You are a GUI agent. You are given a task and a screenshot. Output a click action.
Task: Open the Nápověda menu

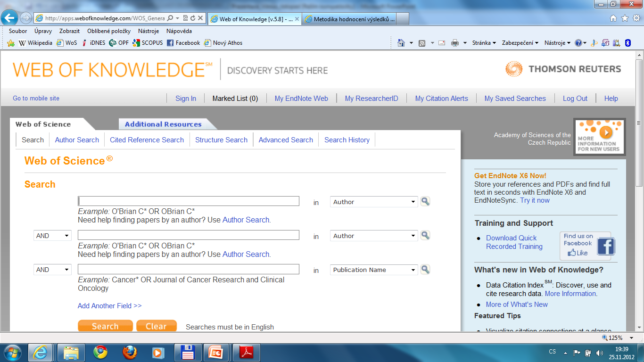pos(179,31)
